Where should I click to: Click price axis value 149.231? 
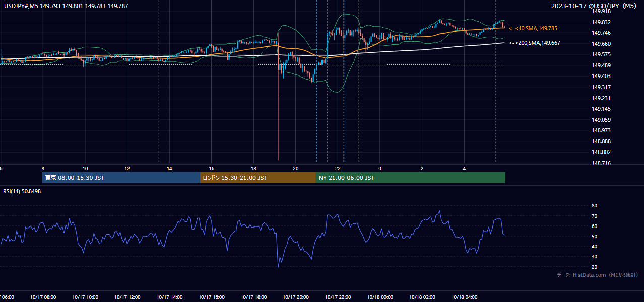[x=601, y=98]
